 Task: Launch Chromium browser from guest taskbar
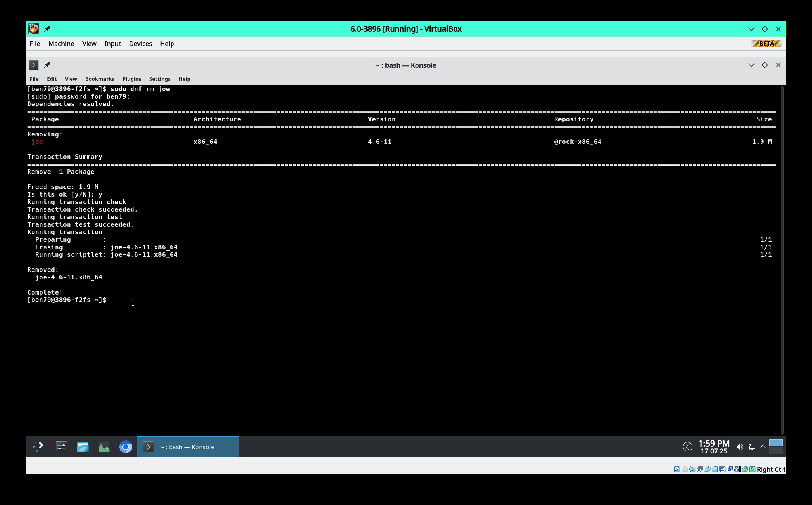click(x=125, y=447)
